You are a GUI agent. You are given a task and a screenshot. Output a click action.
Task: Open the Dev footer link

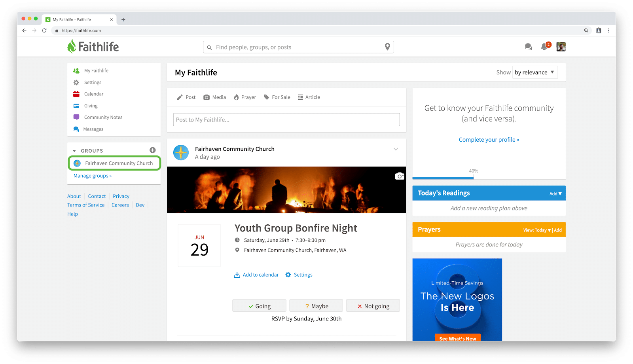click(x=140, y=205)
